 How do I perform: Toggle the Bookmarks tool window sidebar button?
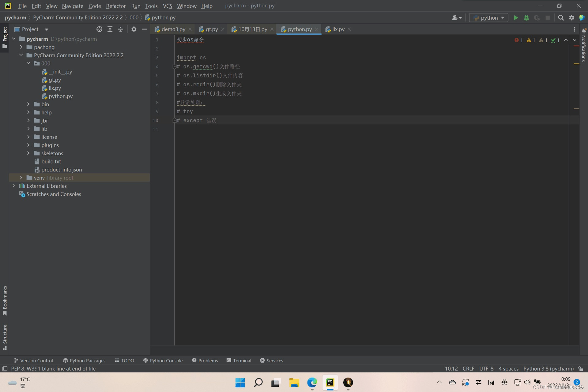coord(5,300)
